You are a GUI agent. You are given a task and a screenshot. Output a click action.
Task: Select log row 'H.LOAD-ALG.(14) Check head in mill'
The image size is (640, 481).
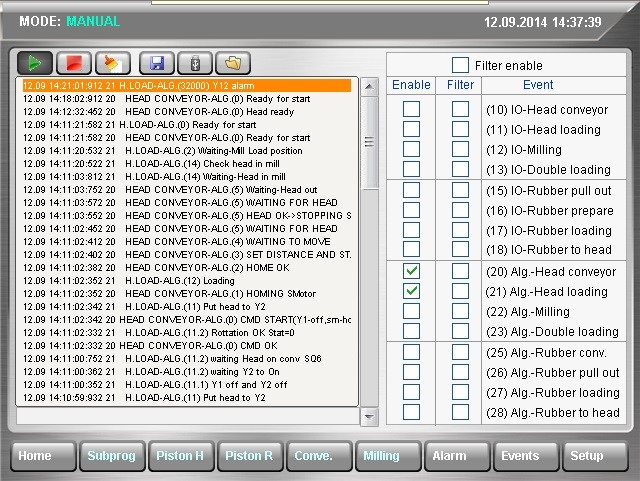click(187, 164)
